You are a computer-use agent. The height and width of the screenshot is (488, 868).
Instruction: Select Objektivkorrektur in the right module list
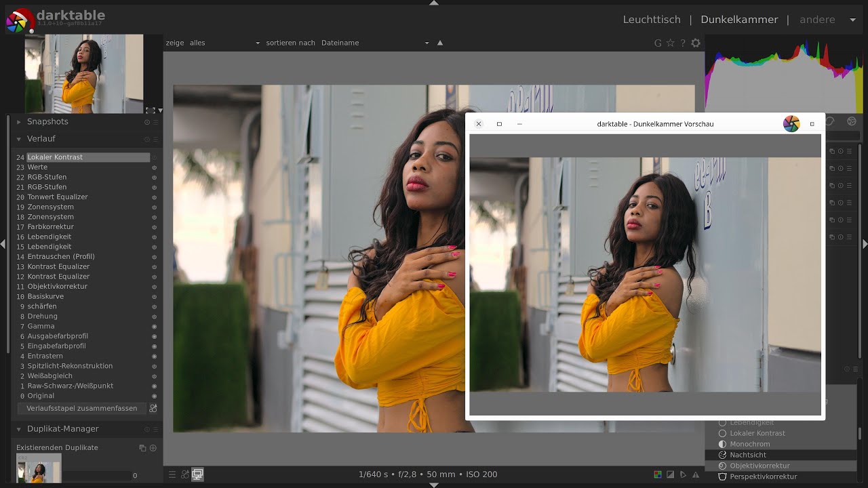coord(781,466)
